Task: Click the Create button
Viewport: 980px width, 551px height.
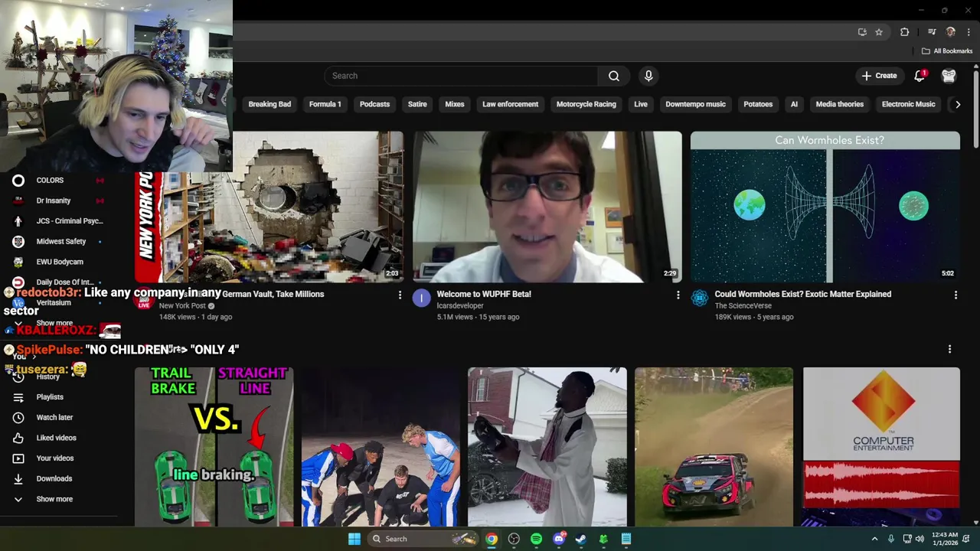Action: click(x=879, y=76)
